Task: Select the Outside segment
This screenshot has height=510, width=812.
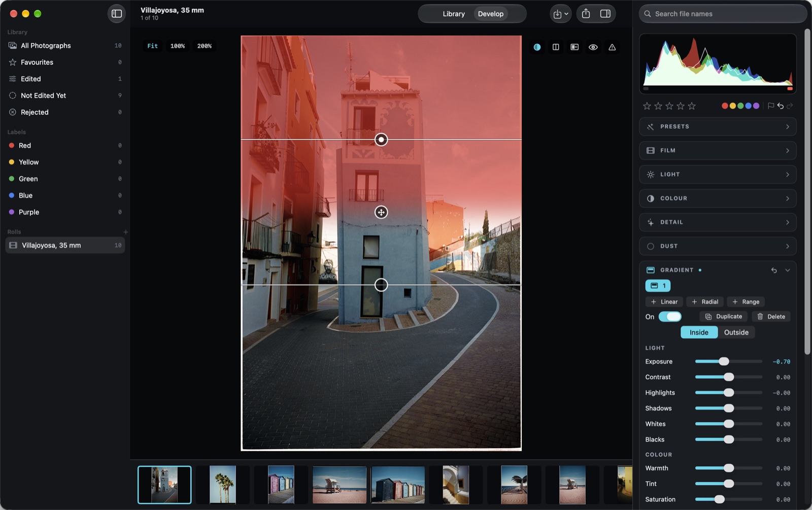Action: pos(736,332)
